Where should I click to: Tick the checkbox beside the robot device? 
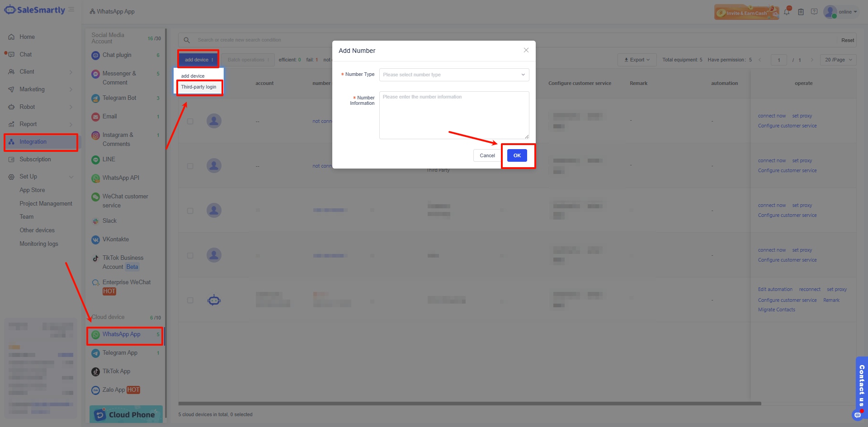tap(190, 300)
